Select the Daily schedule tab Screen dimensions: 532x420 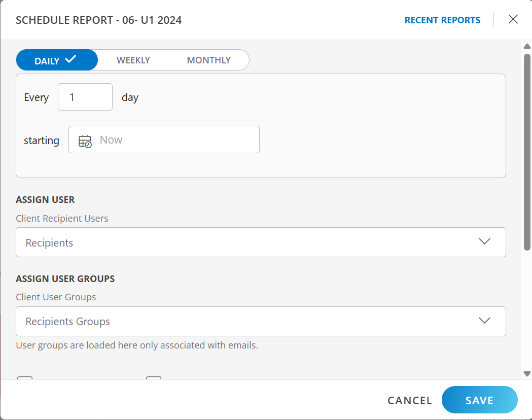point(47,60)
